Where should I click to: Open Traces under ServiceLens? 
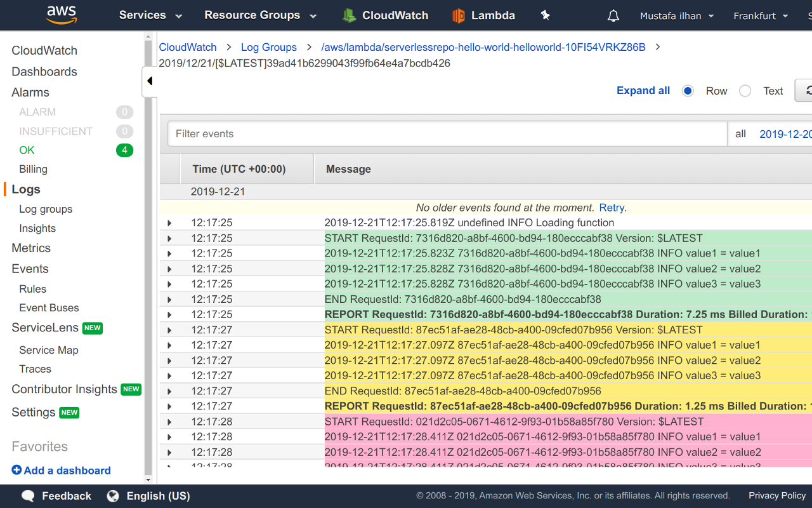[x=35, y=369]
